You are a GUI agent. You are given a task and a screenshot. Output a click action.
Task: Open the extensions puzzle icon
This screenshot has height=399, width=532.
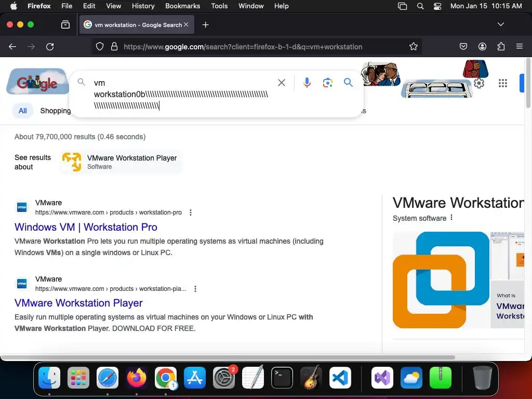[x=501, y=46]
